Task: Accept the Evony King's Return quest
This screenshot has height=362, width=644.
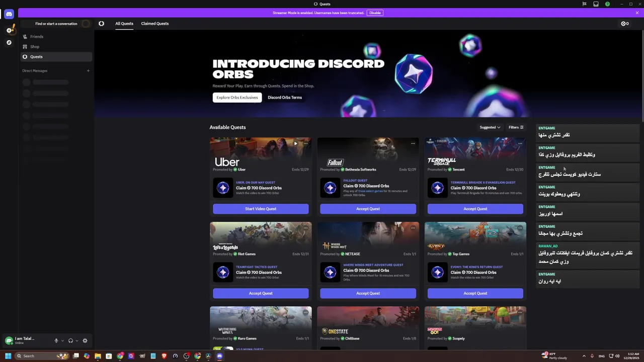Action: (475, 293)
